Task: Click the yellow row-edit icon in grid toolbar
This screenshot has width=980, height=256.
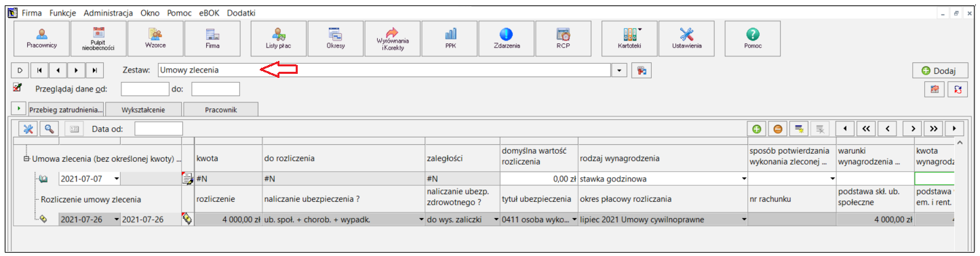Action: 800,128
